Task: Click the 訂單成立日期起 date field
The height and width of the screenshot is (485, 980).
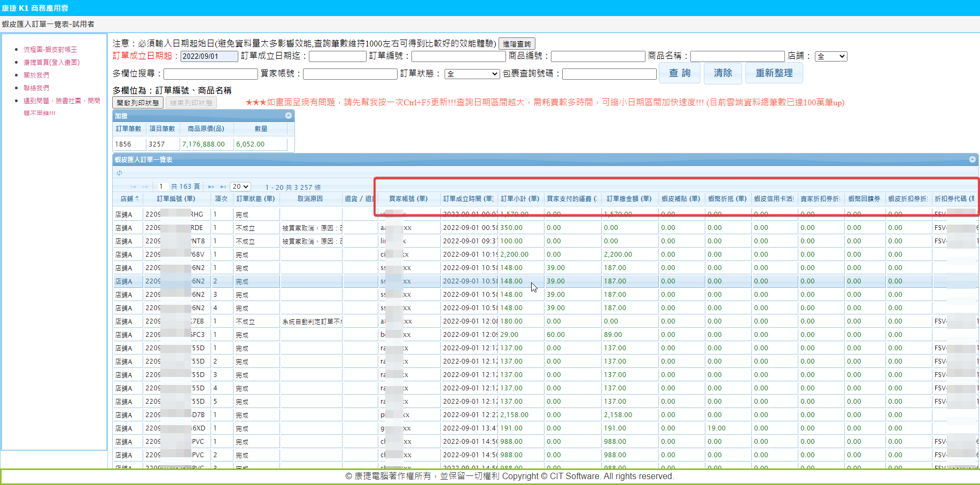Action: point(209,56)
